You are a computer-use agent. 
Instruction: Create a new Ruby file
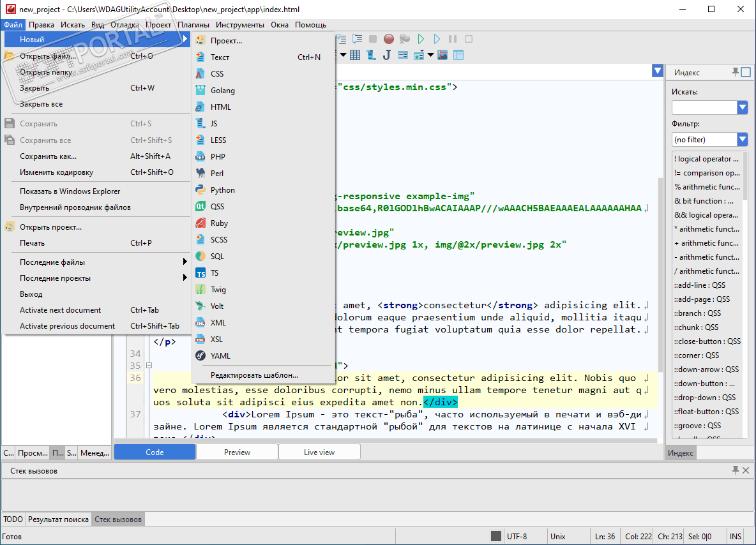coord(219,223)
